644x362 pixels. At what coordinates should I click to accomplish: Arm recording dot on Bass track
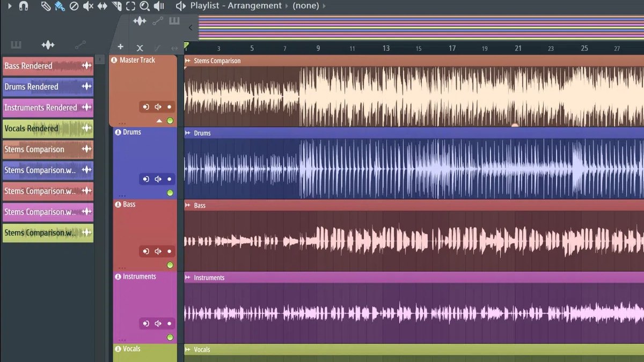click(x=169, y=252)
